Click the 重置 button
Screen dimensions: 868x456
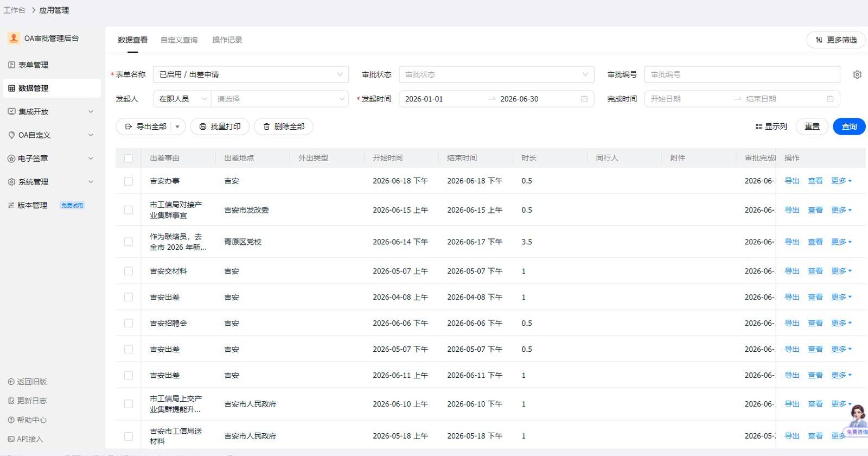point(812,126)
